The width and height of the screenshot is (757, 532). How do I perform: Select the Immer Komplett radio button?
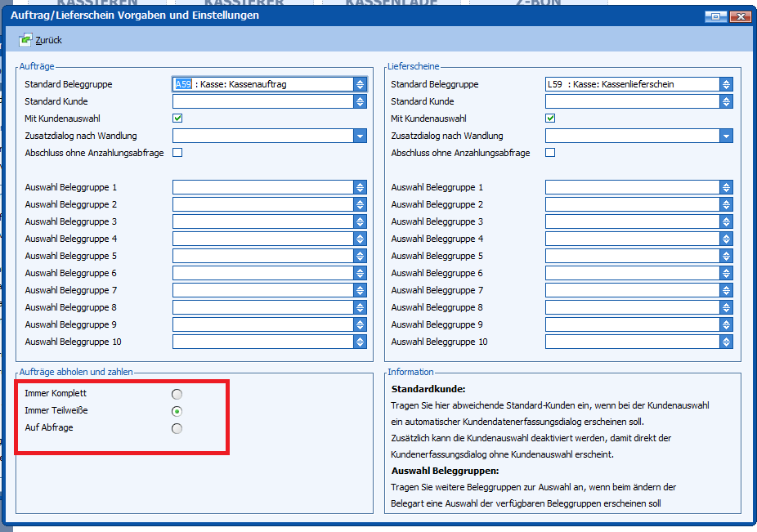pos(177,395)
